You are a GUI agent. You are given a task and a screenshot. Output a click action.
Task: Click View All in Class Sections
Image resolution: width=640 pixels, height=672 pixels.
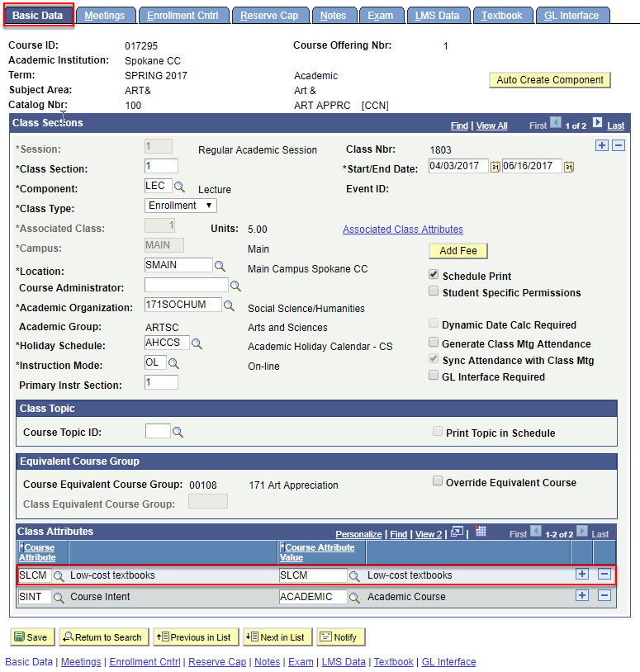(x=491, y=125)
